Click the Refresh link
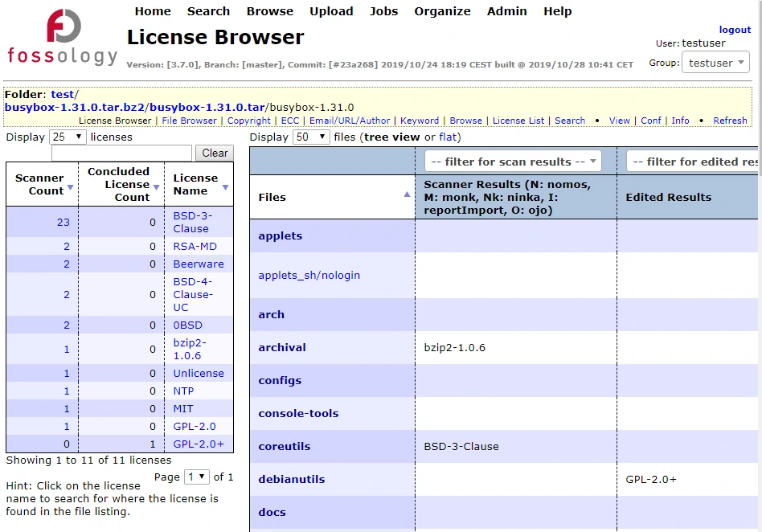This screenshot has width=762, height=532. tap(730, 121)
